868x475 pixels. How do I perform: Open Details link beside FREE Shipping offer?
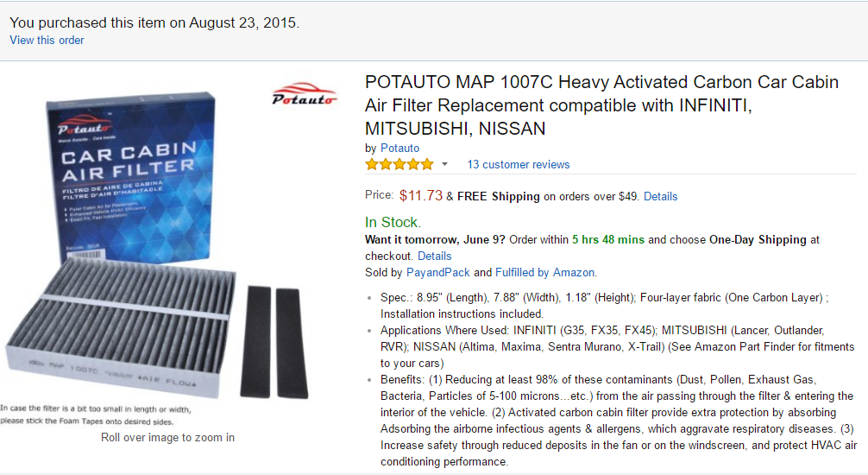(x=660, y=196)
